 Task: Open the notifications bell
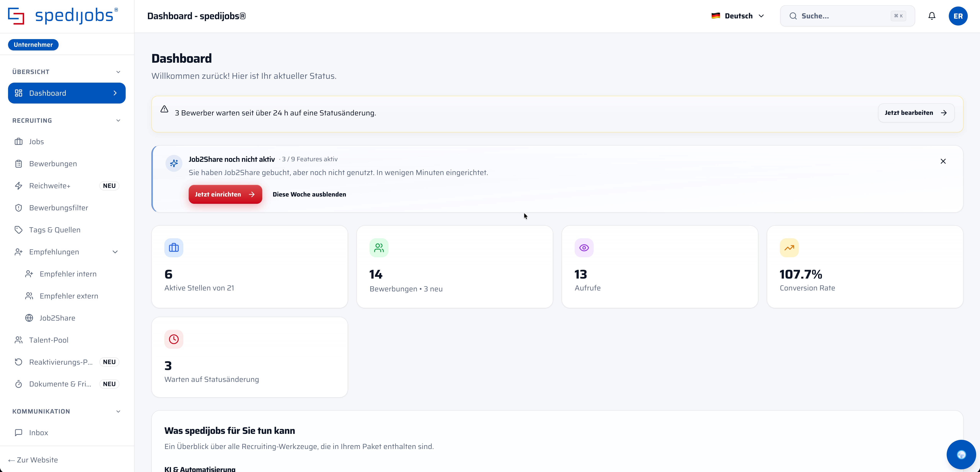[x=932, y=16]
